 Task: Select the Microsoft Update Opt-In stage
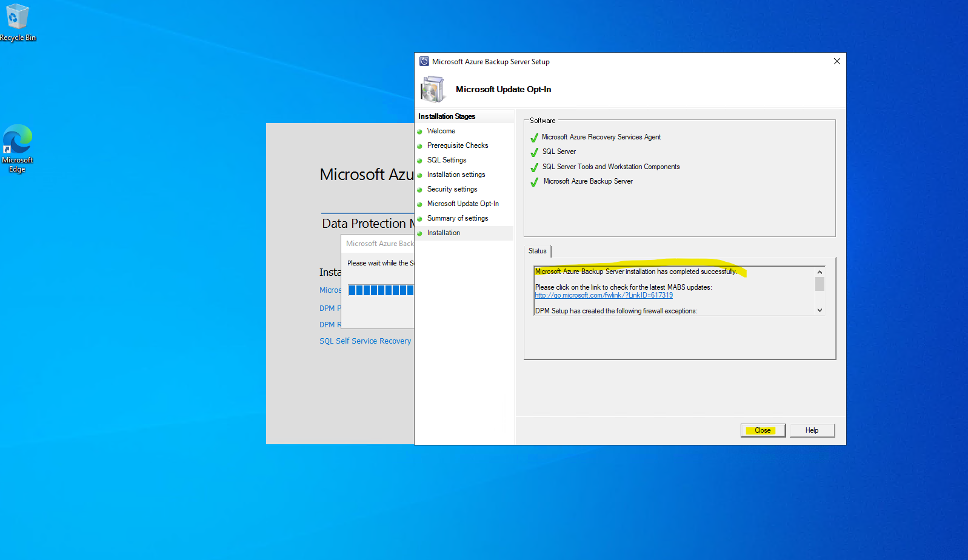point(463,204)
